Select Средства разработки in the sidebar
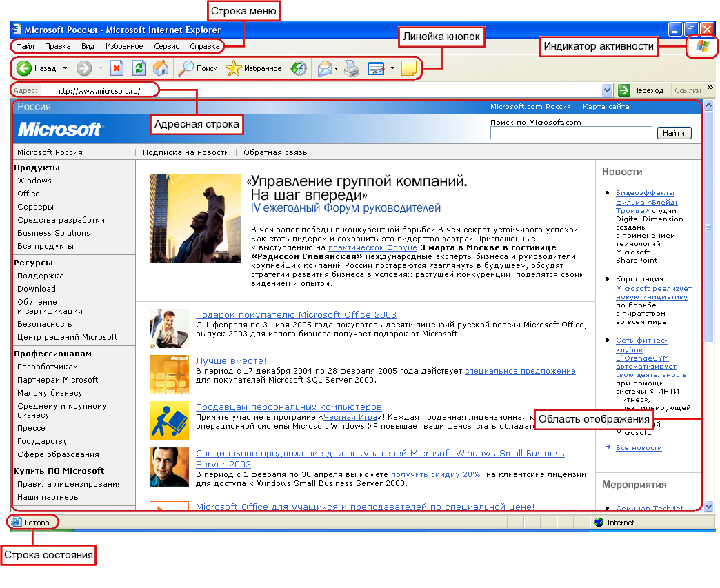This screenshot has width=720, height=588. (61, 220)
